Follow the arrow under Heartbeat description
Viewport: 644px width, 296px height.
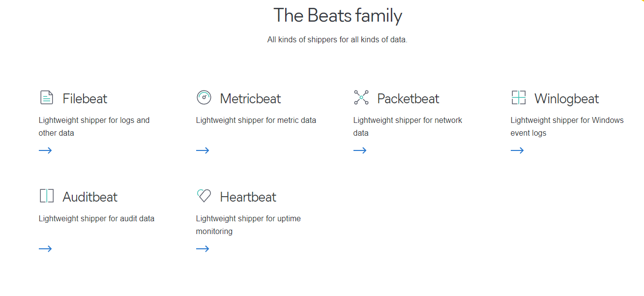click(x=203, y=249)
